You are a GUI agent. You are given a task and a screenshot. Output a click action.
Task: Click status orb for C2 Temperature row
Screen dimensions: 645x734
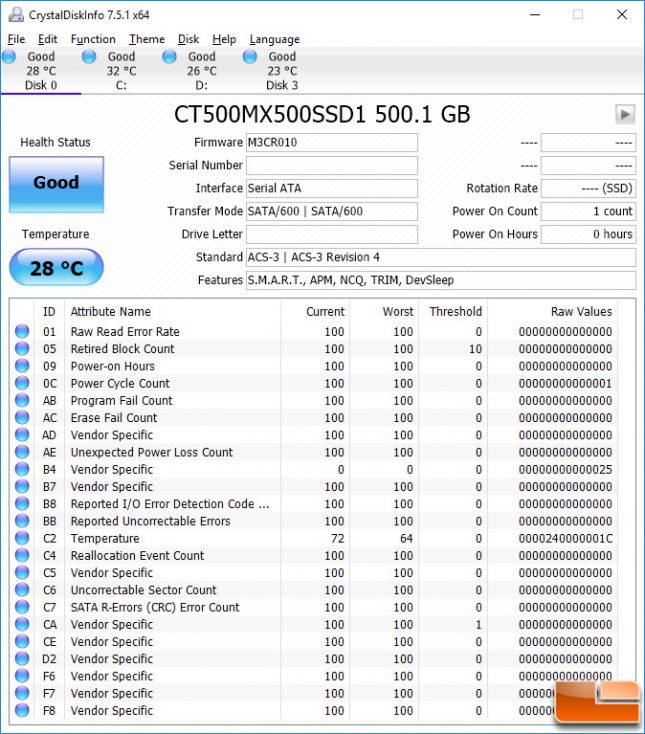tap(22, 538)
